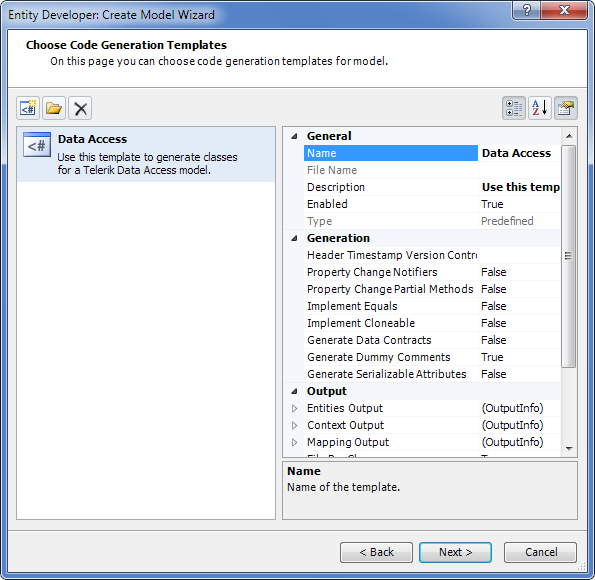Open the property pages icon

[566, 108]
